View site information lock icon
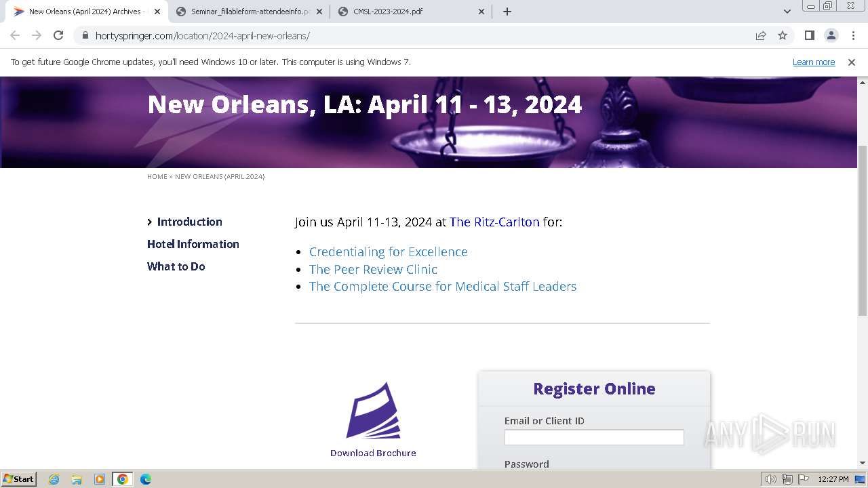Screen dimensions: 868x488 [85, 36]
